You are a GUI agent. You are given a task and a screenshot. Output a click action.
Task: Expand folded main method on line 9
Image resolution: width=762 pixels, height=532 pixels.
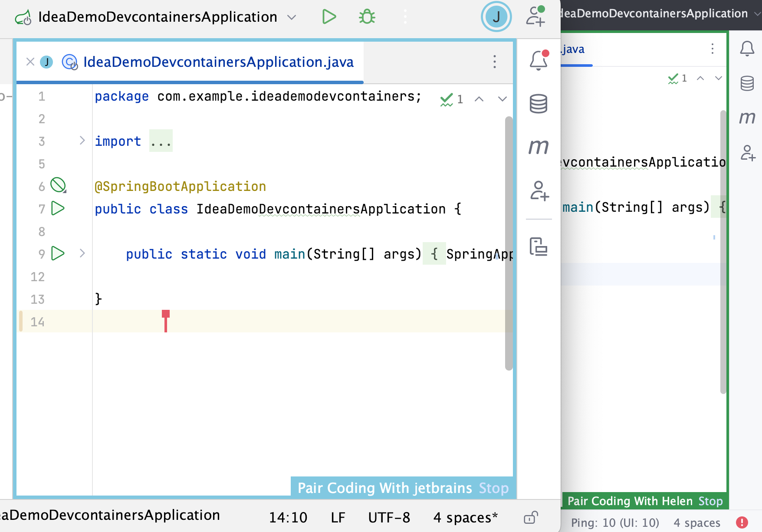coord(82,253)
